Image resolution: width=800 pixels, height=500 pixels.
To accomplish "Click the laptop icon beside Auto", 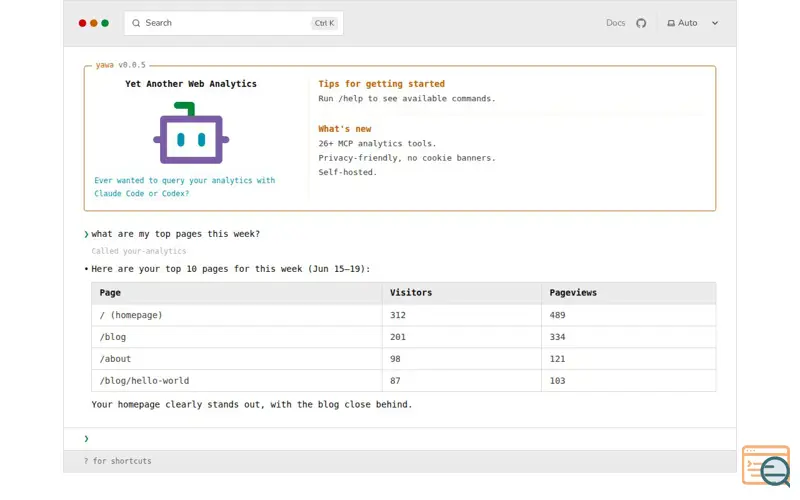I will pos(671,23).
